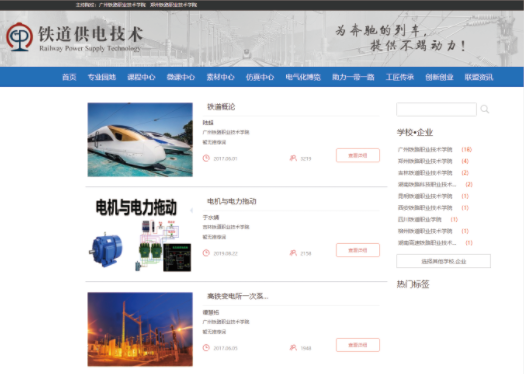
Task: Click the magnifier search icon
Action: click(485, 109)
